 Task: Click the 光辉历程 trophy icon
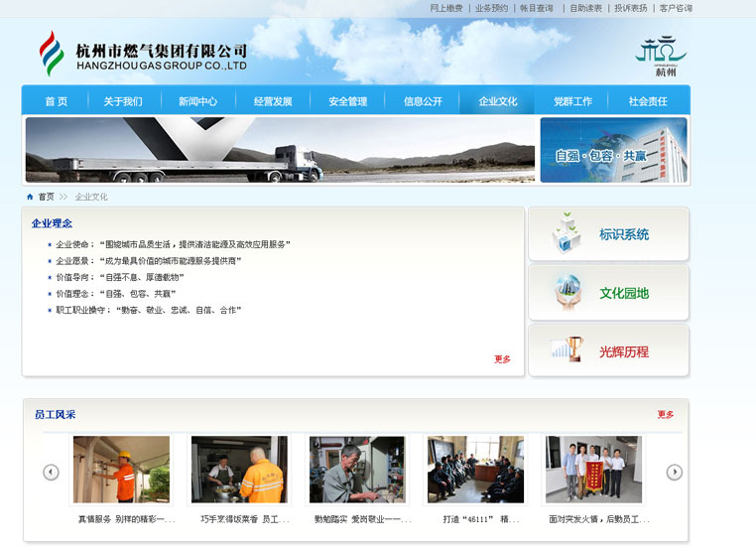point(567,350)
